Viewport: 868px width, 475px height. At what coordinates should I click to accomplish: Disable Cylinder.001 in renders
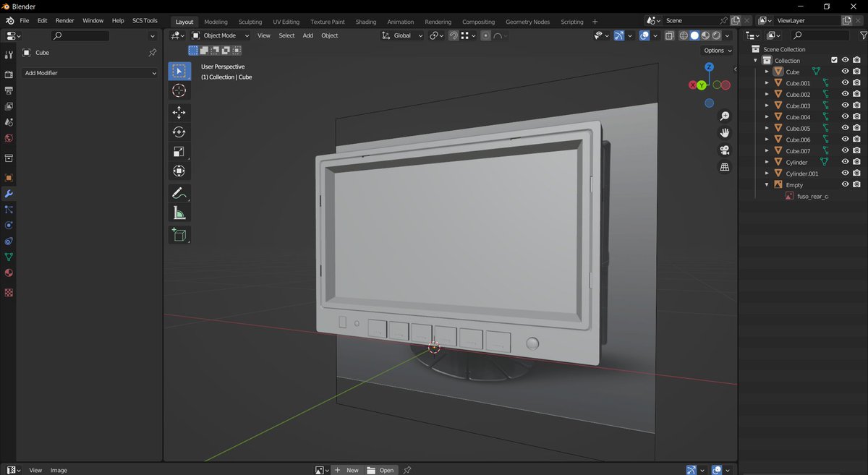pos(856,174)
